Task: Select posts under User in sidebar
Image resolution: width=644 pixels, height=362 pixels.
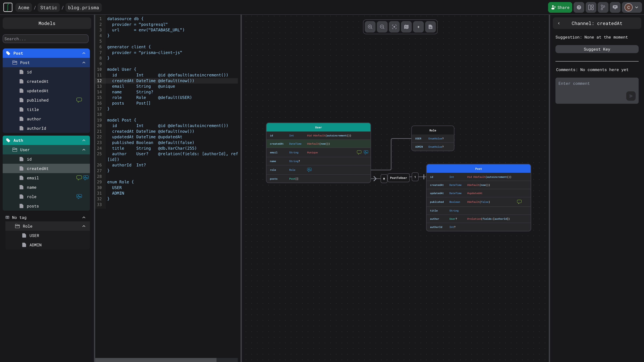Action: point(46,206)
